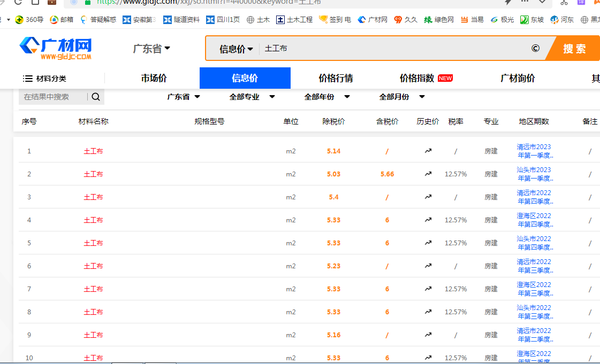Viewport: 600px width, 364px height.
Task: Expand the 全部年份 filter dropdown
Action: [327, 97]
